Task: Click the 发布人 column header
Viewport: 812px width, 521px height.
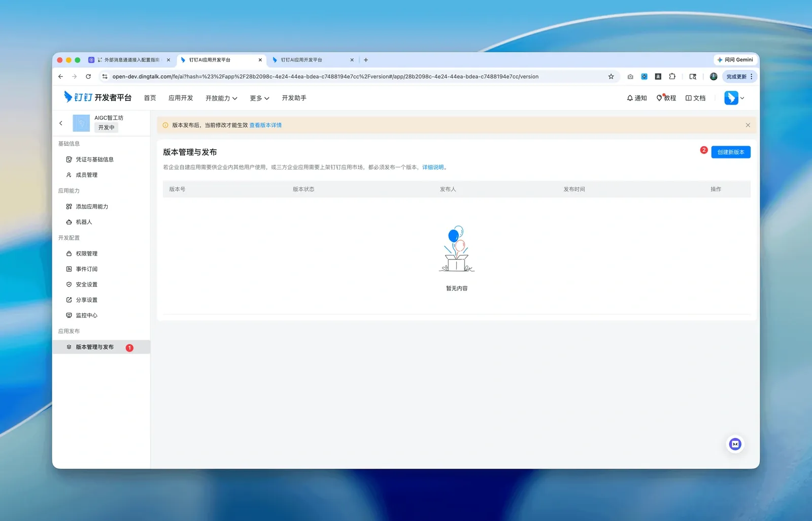Action: (448, 189)
